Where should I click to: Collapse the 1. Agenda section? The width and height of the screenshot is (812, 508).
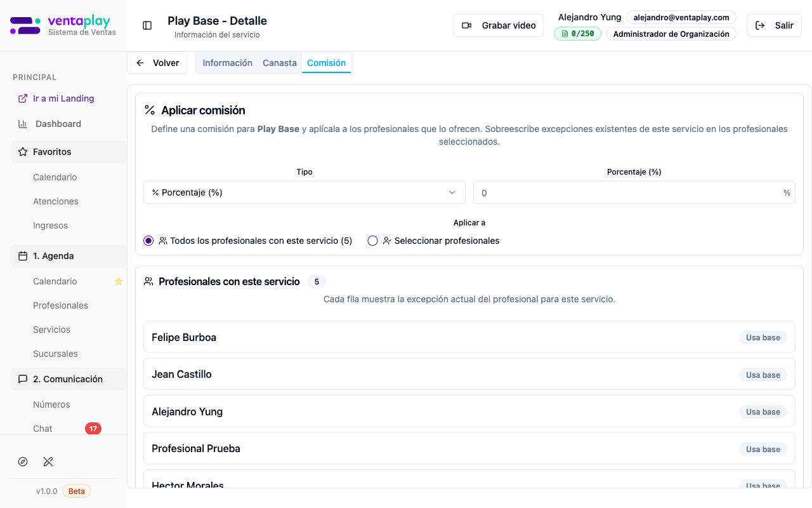(x=69, y=256)
